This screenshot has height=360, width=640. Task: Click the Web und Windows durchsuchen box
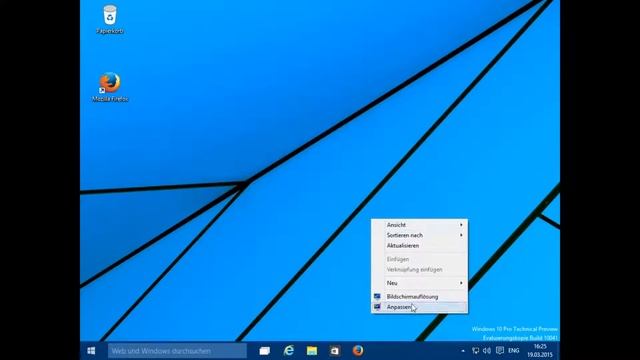pos(177,351)
